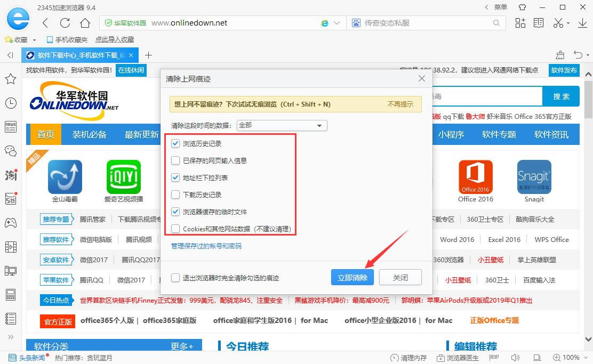Click the 关闭 button in the dialog
This screenshot has height=364, width=593.
click(400, 278)
